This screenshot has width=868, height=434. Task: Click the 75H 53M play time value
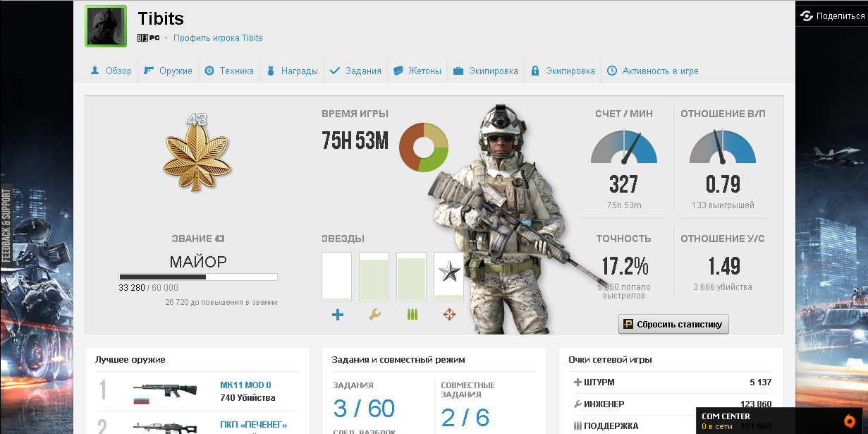click(x=355, y=141)
